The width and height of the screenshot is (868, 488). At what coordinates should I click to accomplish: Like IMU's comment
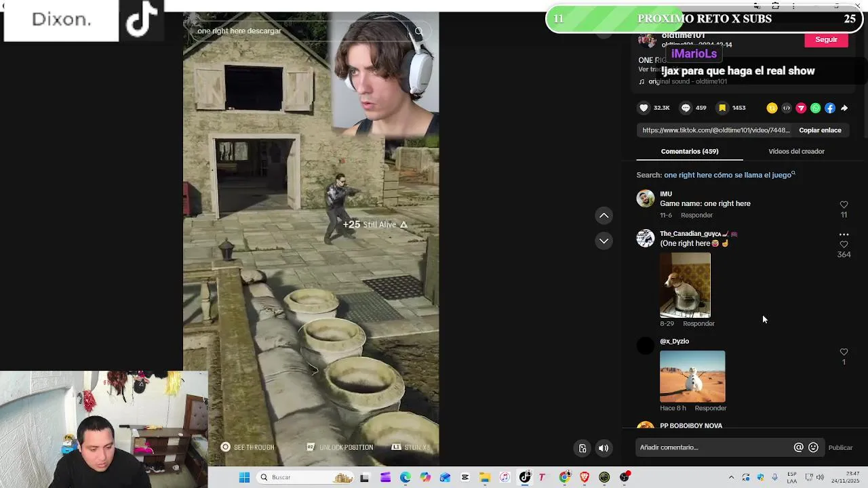point(844,205)
